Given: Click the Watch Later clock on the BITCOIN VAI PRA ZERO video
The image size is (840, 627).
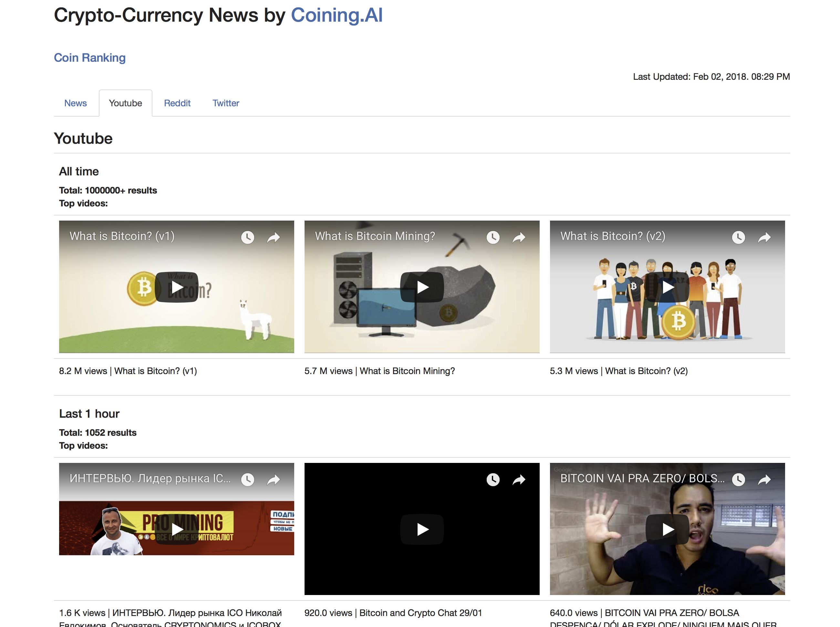Looking at the screenshot, I should pyautogui.click(x=738, y=479).
